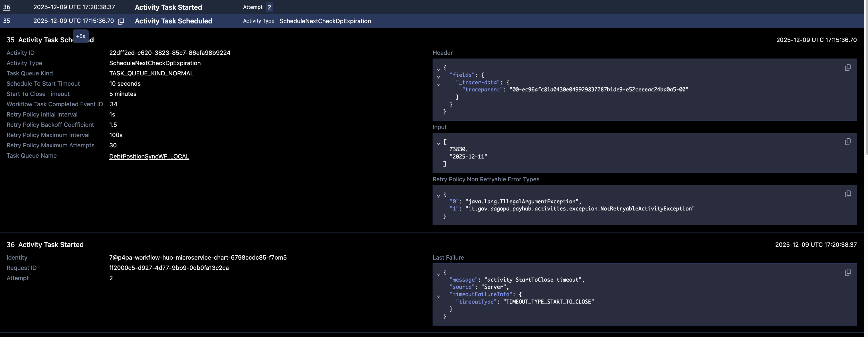Collapse the "fields" node in Header
The width and height of the screenshot is (868, 337).
(438, 77)
